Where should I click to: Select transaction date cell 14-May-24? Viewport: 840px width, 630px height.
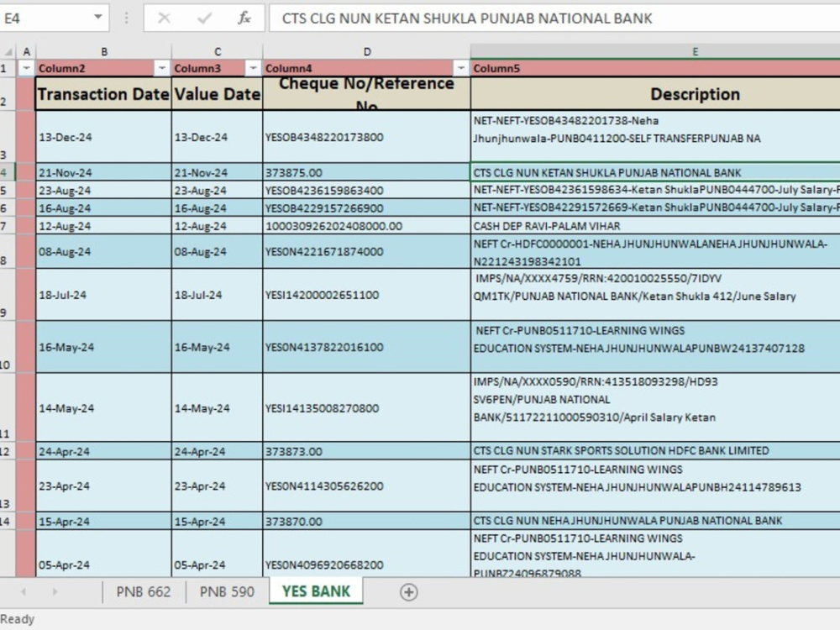point(103,408)
